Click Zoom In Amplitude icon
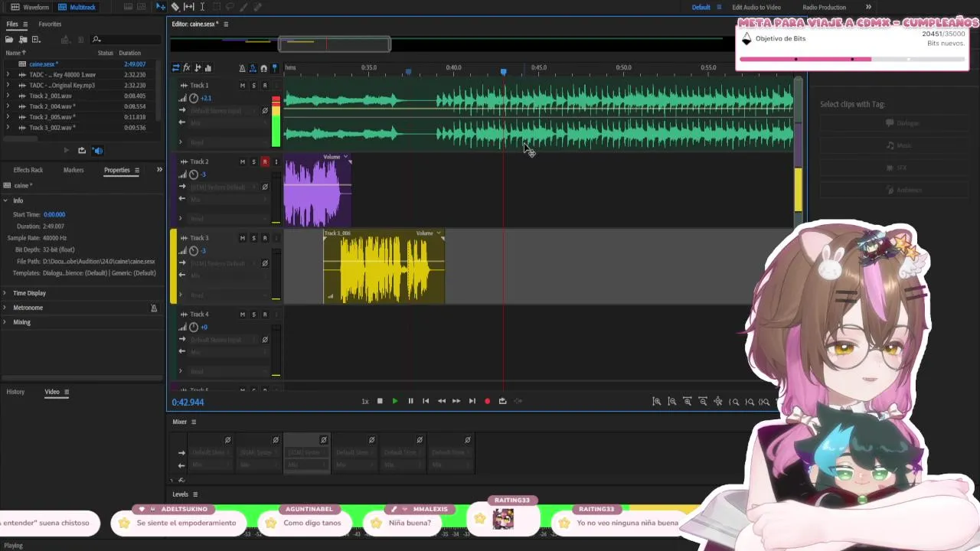The image size is (980, 551). pyautogui.click(x=656, y=402)
